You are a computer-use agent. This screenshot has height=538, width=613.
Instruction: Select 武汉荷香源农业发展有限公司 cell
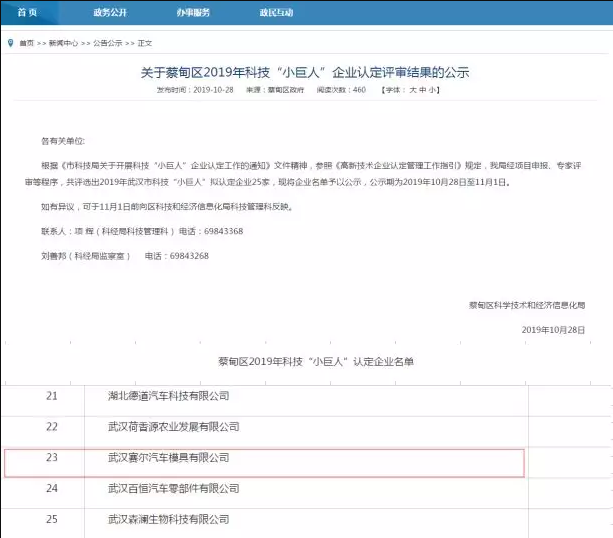tap(174, 427)
